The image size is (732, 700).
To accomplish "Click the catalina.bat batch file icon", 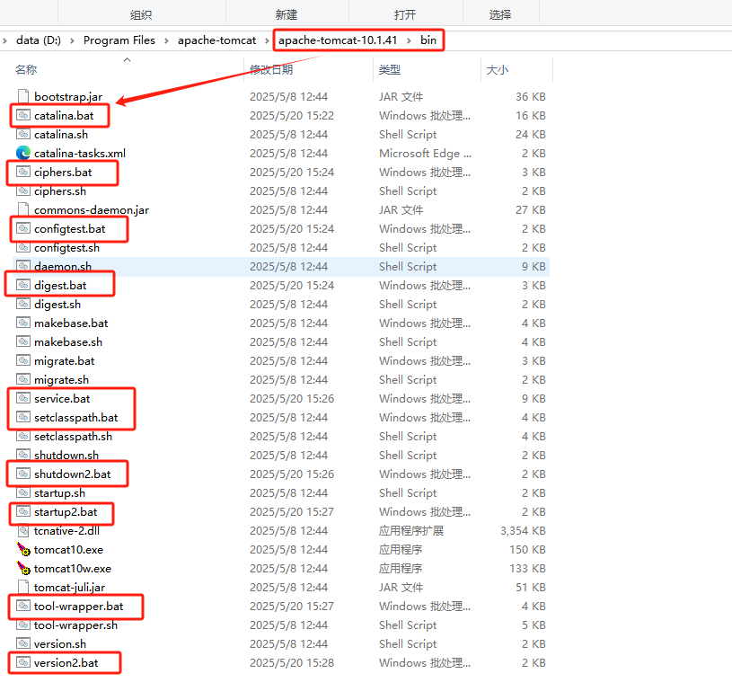I will (23, 115).
